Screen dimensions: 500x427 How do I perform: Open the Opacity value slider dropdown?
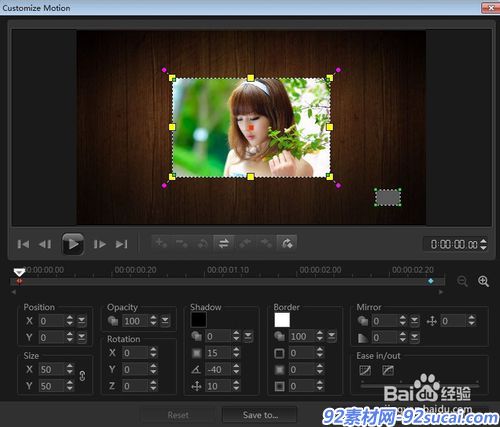[x=165, y=321]
